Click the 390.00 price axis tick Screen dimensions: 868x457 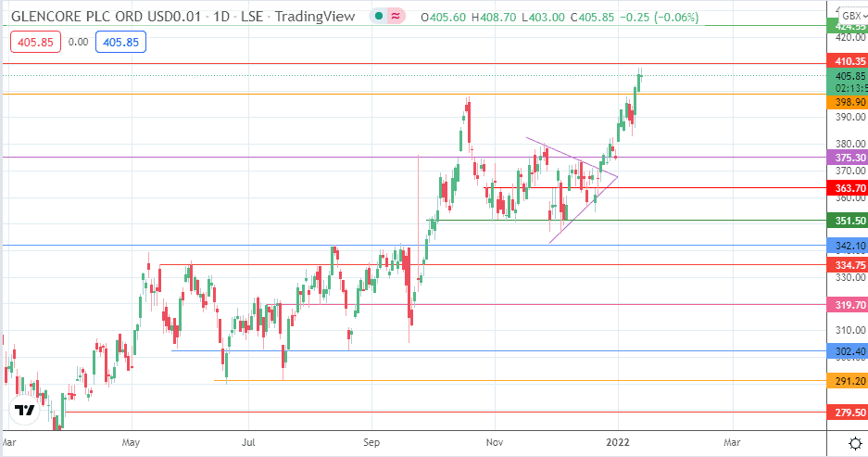(x=850, y=117)
